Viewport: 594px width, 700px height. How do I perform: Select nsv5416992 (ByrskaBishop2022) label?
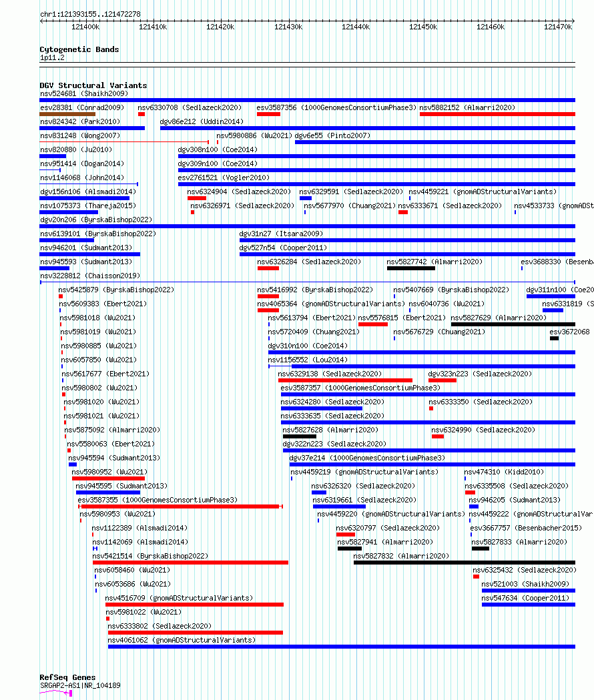click(x=315, y=290)
